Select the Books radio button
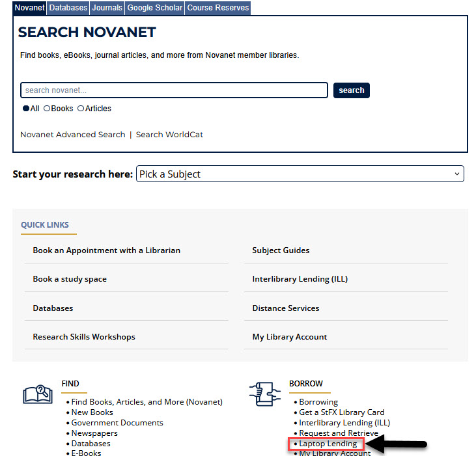This screenshot has height=456, width=476. pos(47,109)
